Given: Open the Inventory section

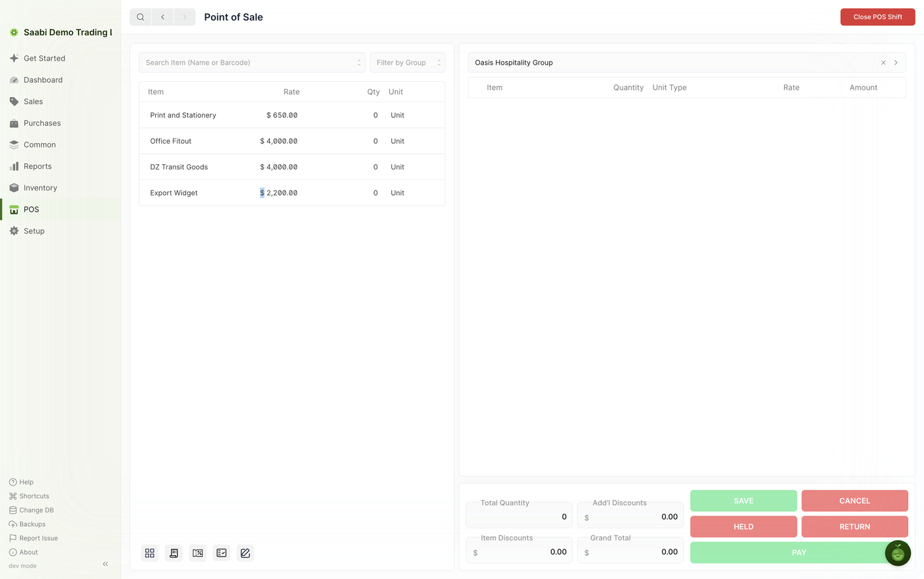Looking at the screenshot, I should tap(61, 188).
